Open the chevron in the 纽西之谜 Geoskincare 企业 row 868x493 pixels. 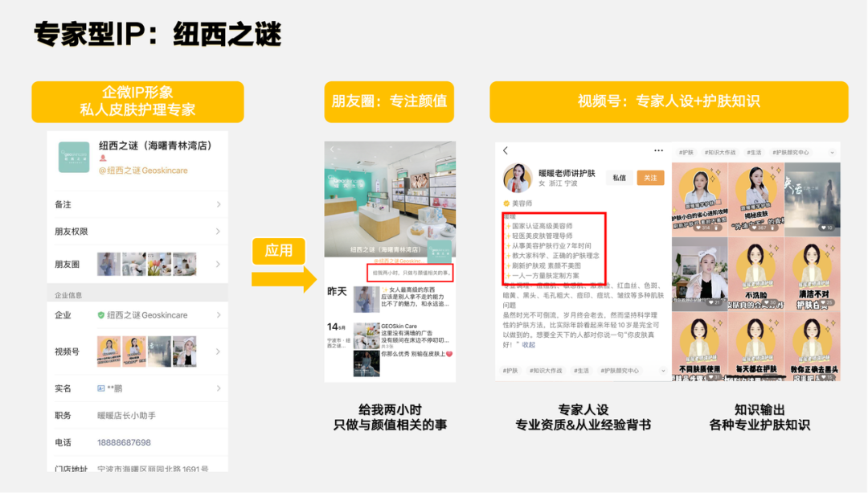[x=219, y=315]
